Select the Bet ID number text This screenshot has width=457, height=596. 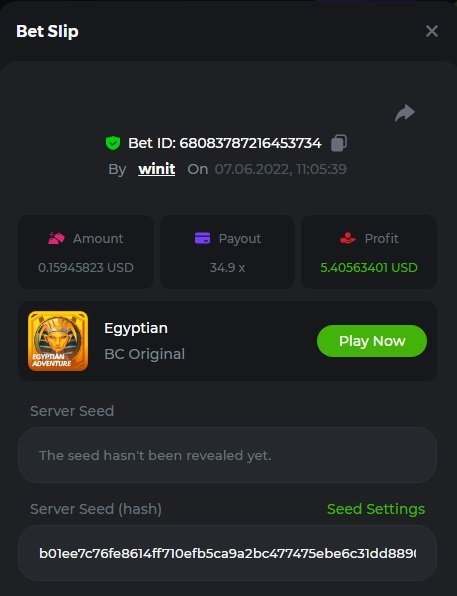point(250,143)
